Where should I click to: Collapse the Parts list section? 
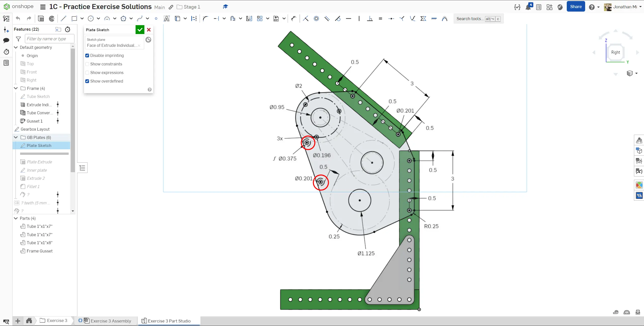tap(16, 218)
